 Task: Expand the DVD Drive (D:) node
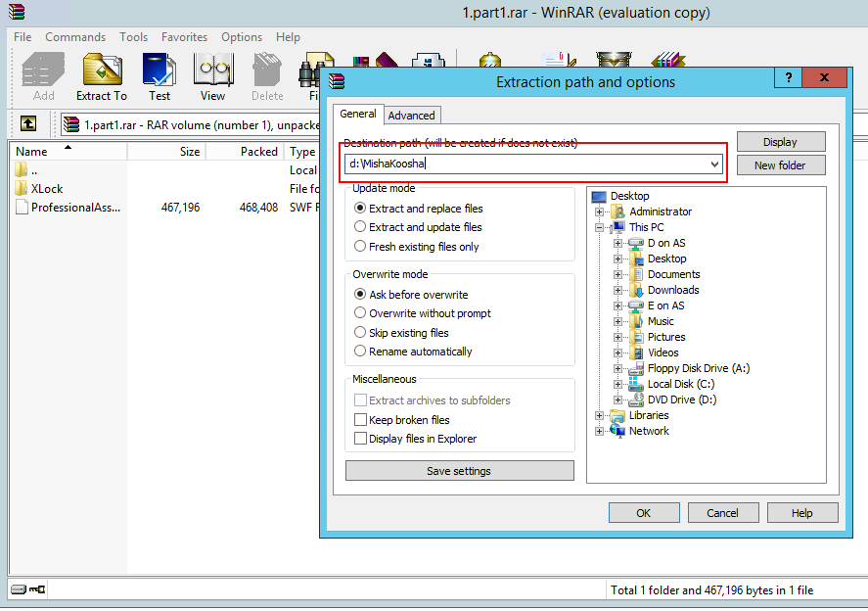pos(617,399)
